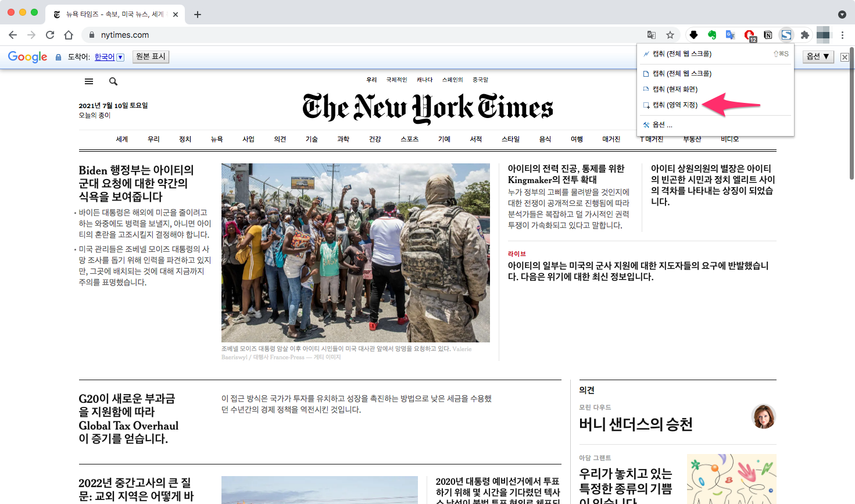Image resolution: width=855 pixels, height=504 pixels.
Task: Go back using the browser back arrow
Action: 13,35
